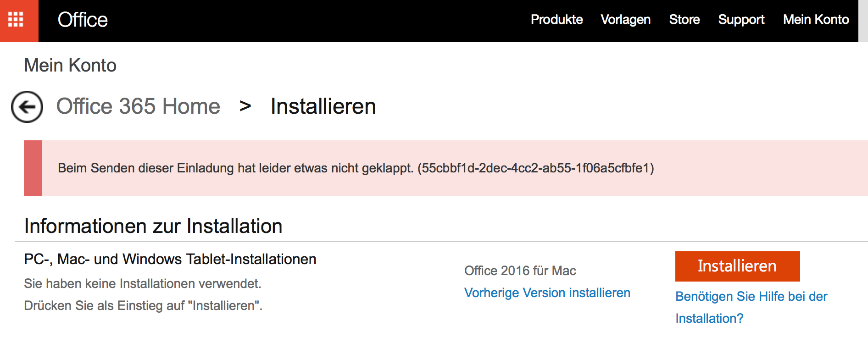Open Vorherige Version installieren link
Viewport: 868px width, 354px height.
click(x=547, y=293)
